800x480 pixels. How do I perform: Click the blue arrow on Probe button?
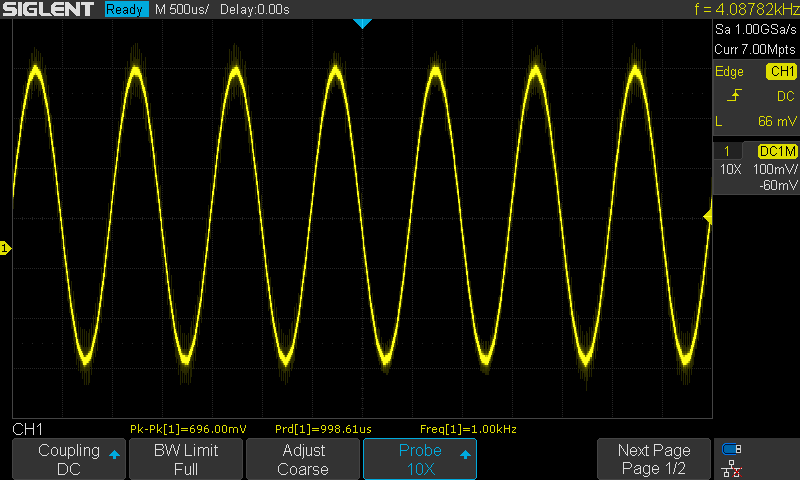click(465, 454)
